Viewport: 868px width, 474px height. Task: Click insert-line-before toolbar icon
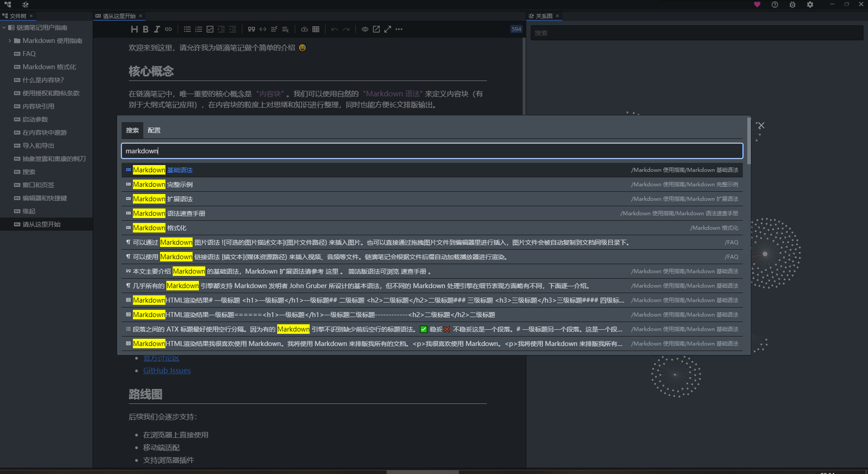[x=274, y=29]
